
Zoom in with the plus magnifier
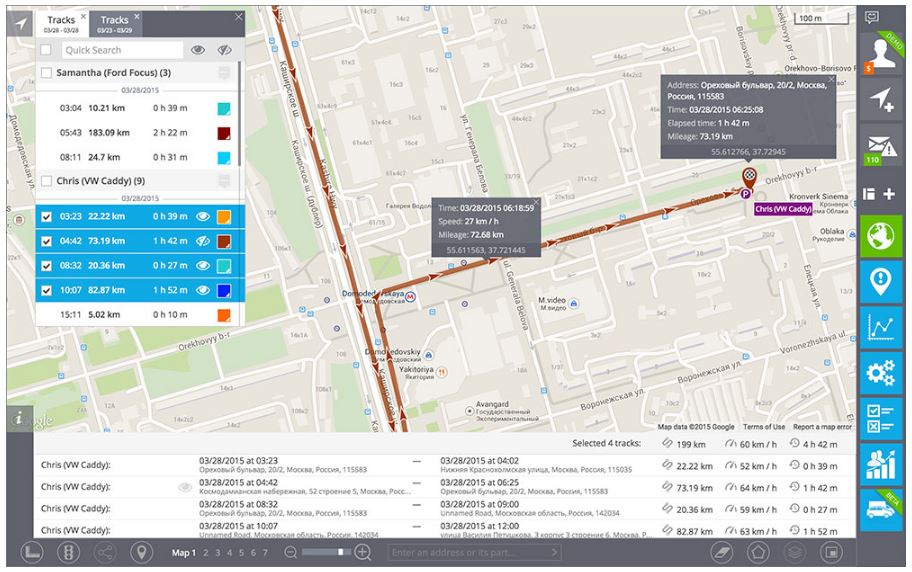[x=362, y=552]
